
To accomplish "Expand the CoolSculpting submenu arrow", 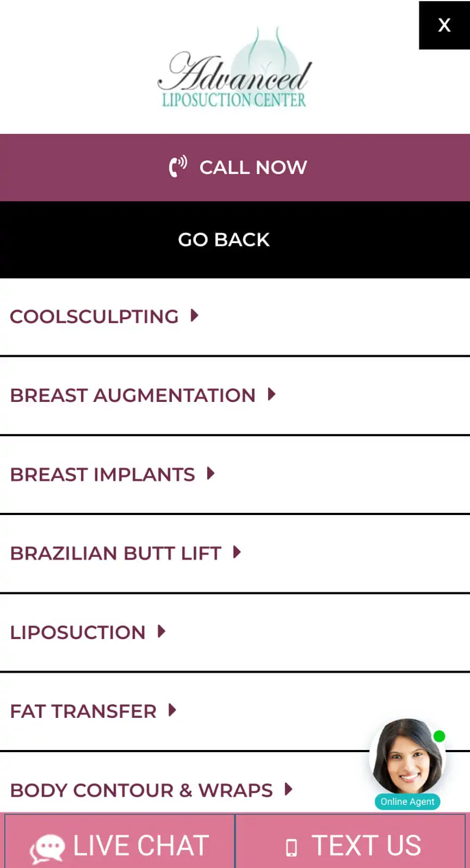I will 195,315.
